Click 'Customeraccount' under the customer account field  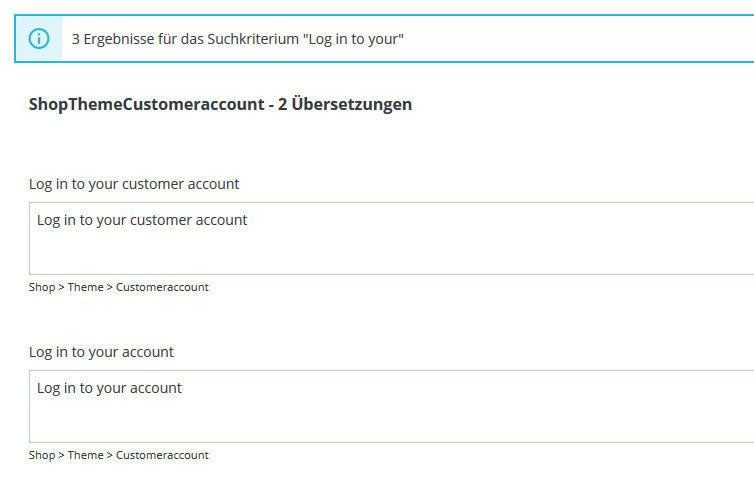(x=162, y=287)
